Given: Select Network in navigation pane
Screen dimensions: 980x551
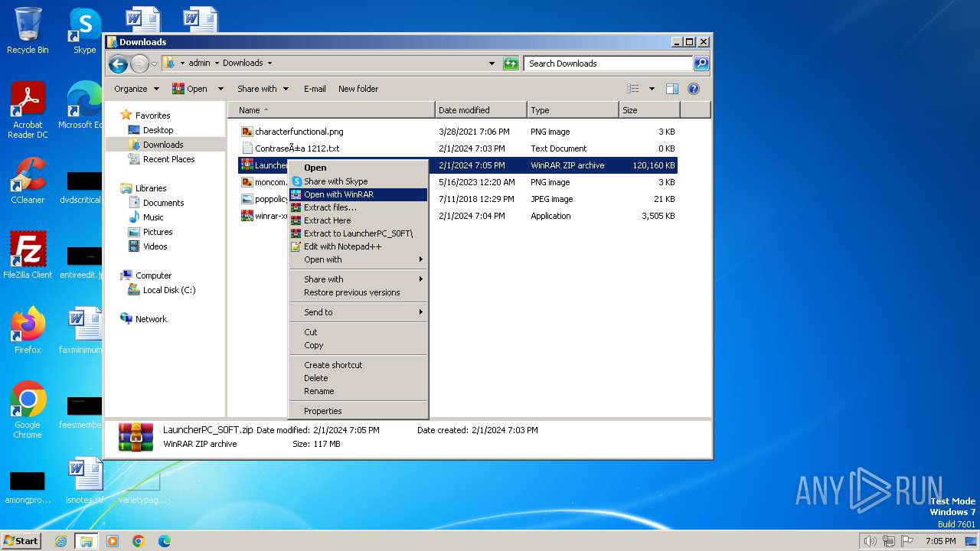Looking at the screenshot, I should [x=143, y=319].
